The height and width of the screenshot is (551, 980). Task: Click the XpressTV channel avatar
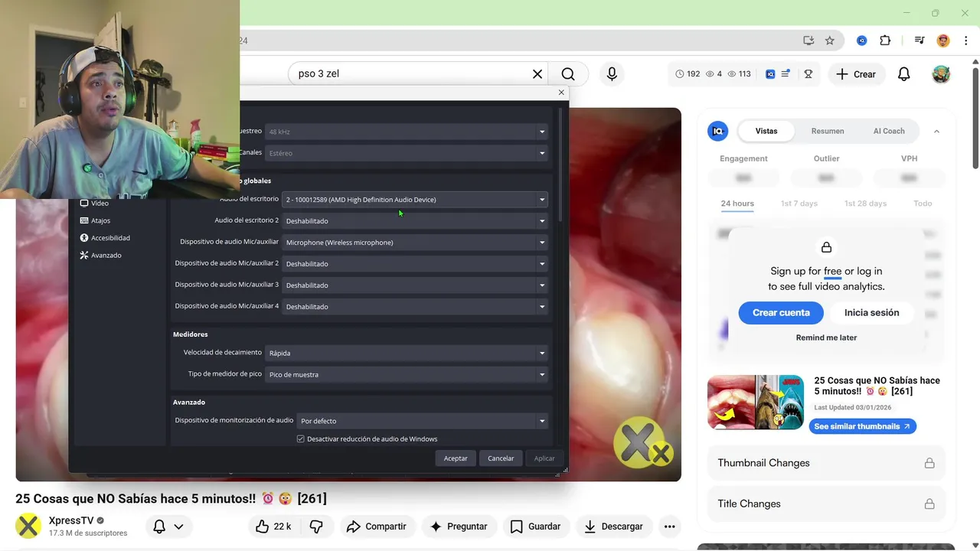pos(28,527)
